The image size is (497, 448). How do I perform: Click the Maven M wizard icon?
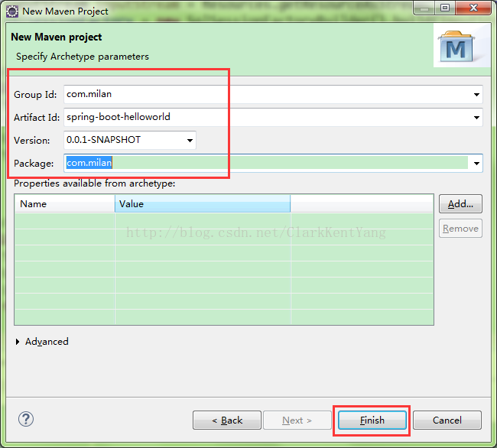tap(456, 47)
